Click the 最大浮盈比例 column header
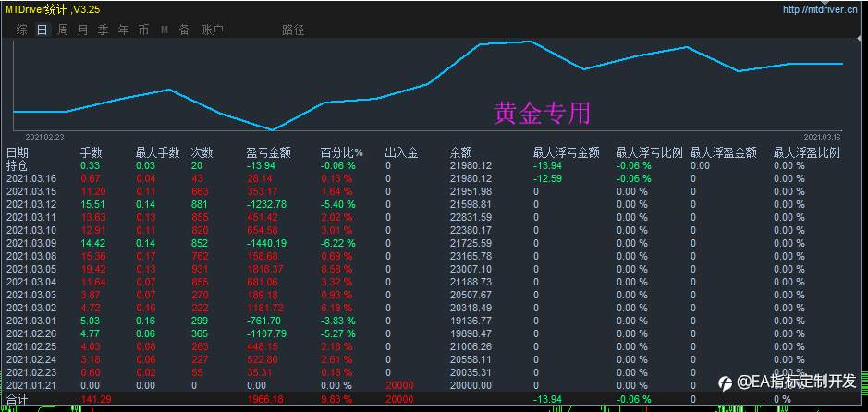The image size is (868, 412). click(x=807, y=152)
